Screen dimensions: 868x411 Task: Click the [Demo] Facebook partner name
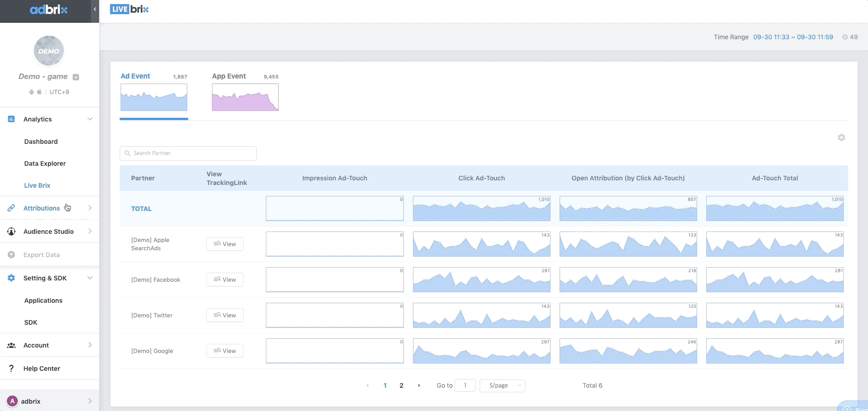156,280
